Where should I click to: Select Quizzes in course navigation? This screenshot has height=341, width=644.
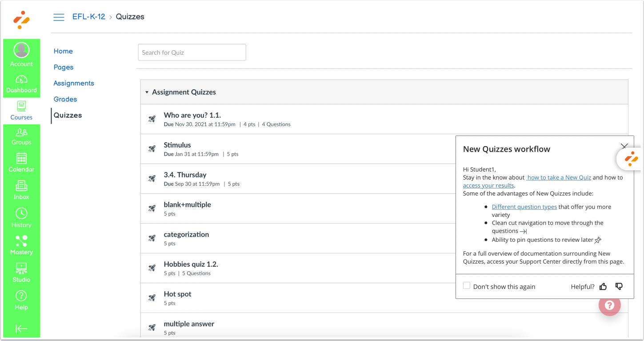pos(68,115)
